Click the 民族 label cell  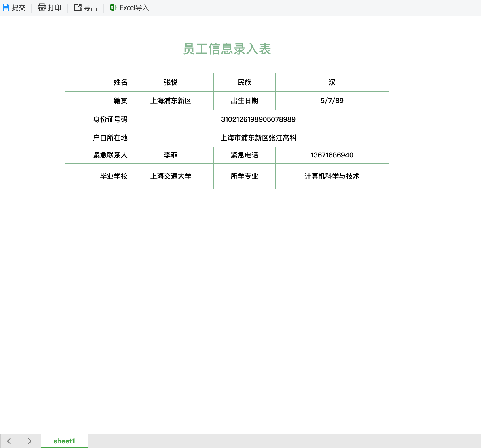[x=245, y=82]
